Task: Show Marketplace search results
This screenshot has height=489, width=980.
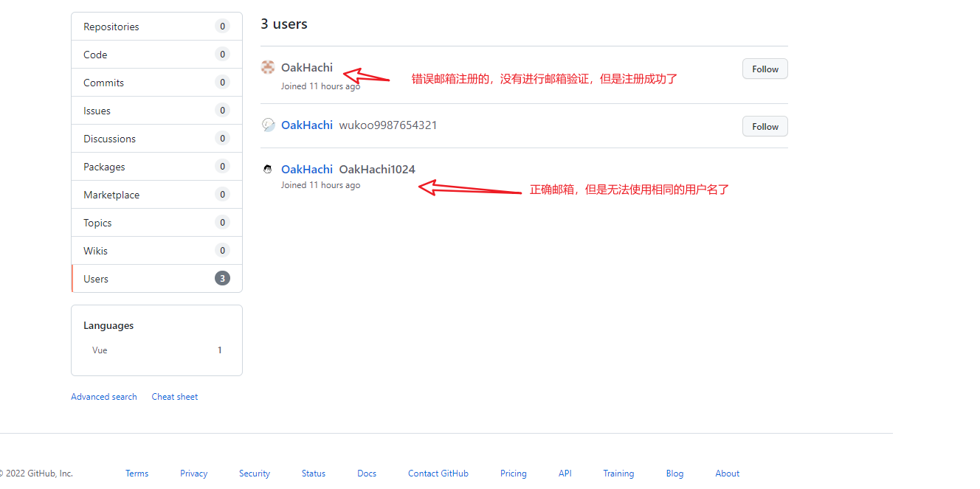Action: (x=156, y=195)
